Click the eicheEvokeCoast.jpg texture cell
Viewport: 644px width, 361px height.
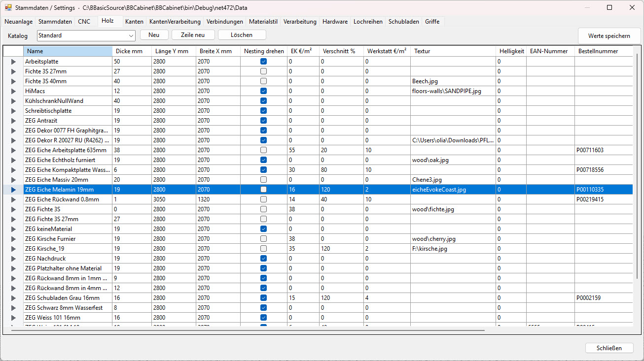(x=453, y=190)
